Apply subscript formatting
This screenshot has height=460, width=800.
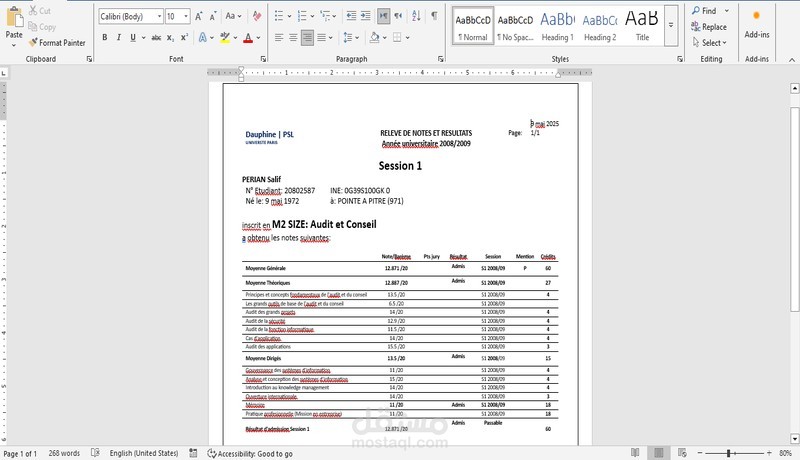[x=171, y=37]
